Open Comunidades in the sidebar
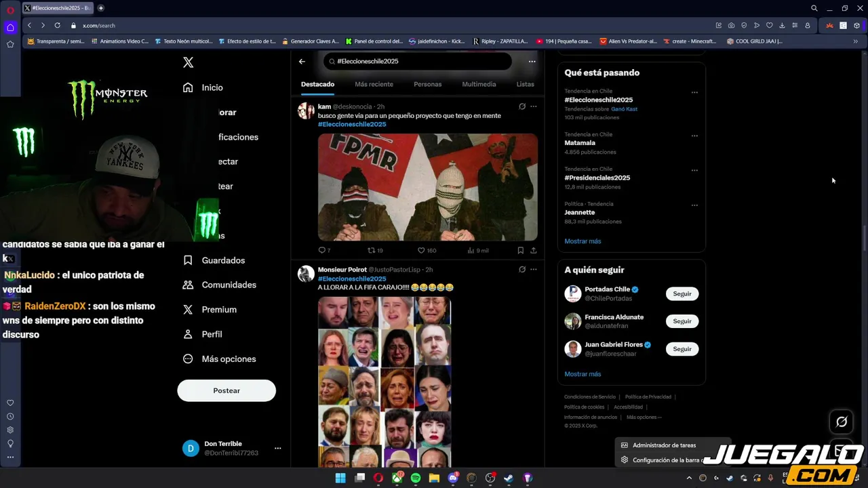The width and height of the screenshot is (868, 488). [x=219, y=285]
